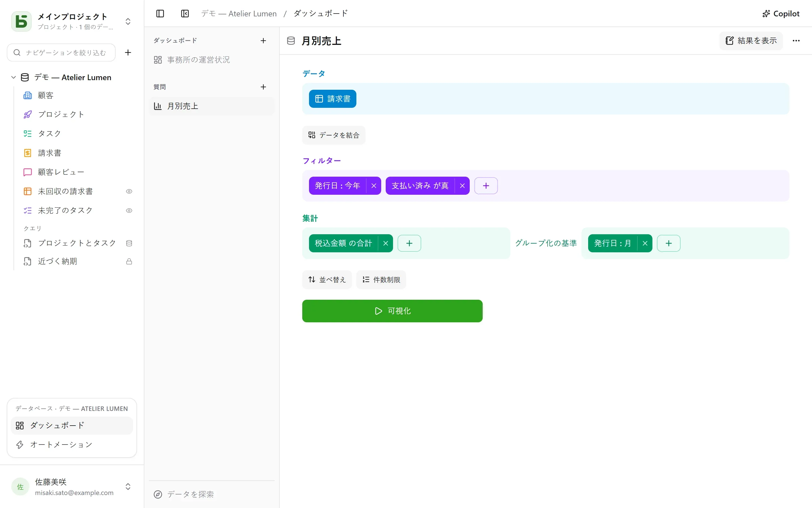Focus the ナビゲーションを絞り込む search field
Viewport: 812px width, 508px height.
[61, 52]
